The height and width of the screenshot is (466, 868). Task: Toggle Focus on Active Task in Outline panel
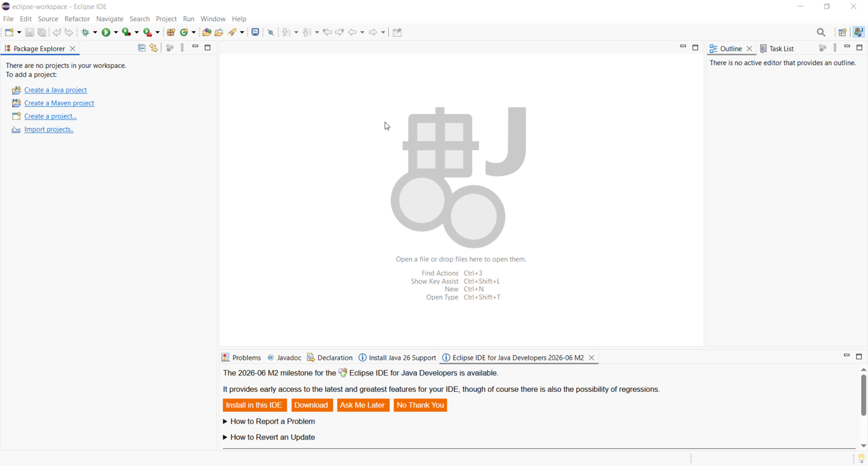pyautogui.click(x=823, y=48)
